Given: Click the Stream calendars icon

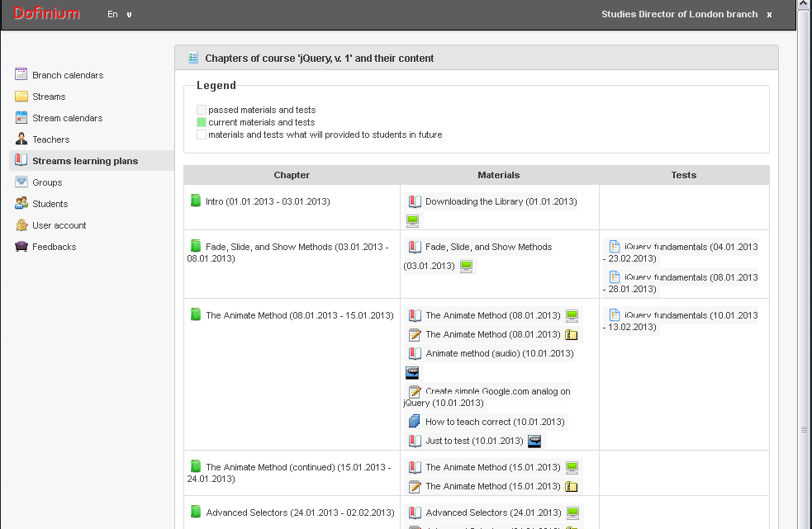Looking at the screenshot, I should coord(21,117).
